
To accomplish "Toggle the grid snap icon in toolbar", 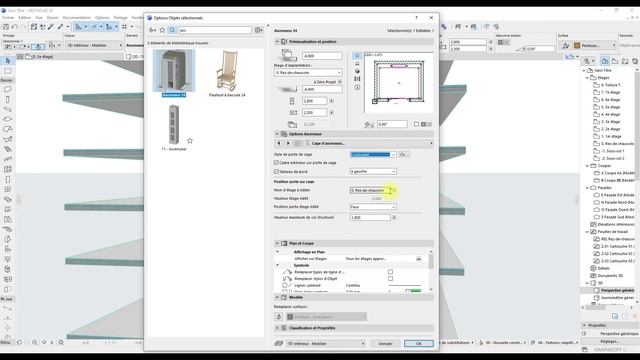I will (124, 27).
